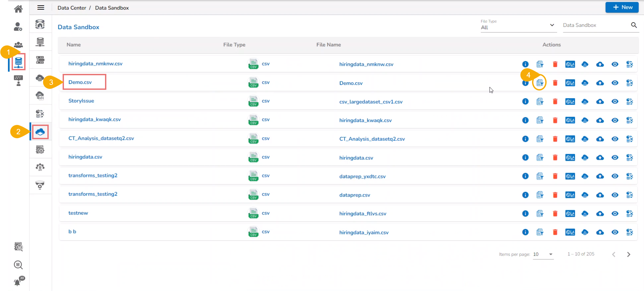Click data preparation icon for Demo.csv
Image resolution: width=644 pixels, height=291 pixels.
coord(540,83)
